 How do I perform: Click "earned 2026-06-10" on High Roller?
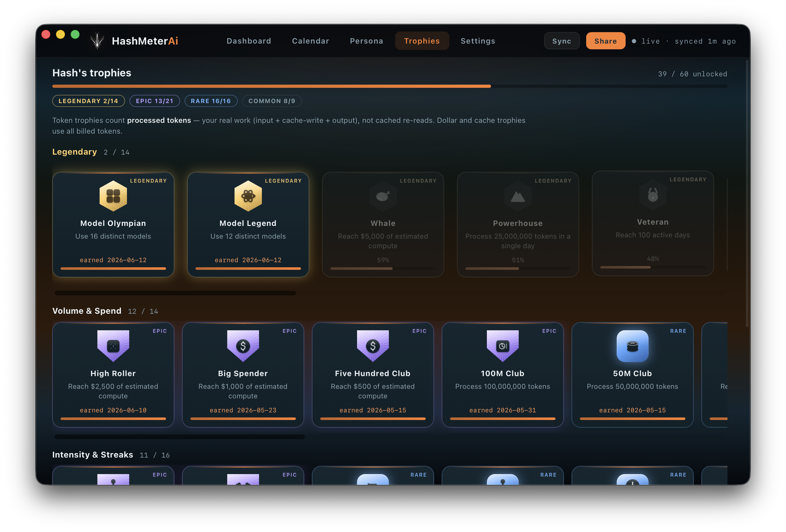click(113, 410)
